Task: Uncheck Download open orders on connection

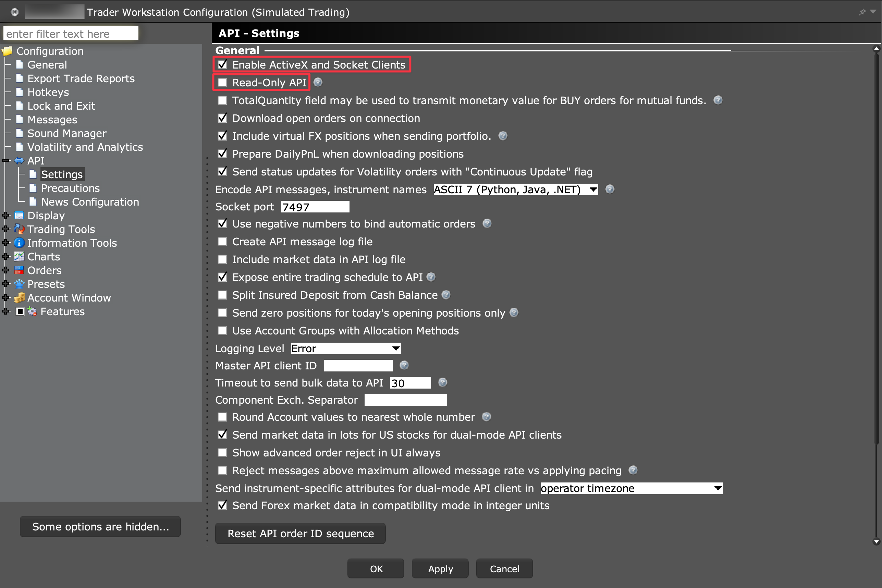Action: (222, 118)
